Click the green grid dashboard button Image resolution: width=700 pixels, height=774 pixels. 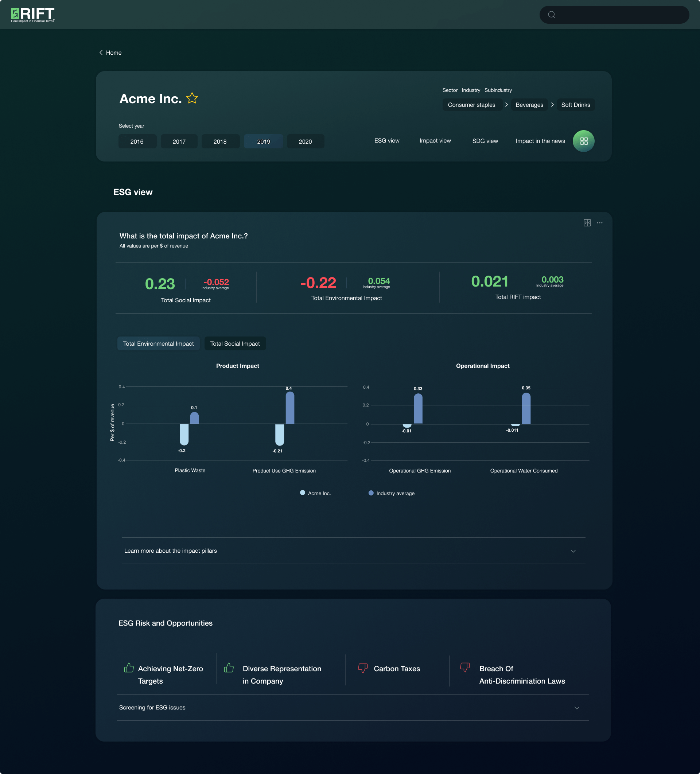click(x=584, y=141)
